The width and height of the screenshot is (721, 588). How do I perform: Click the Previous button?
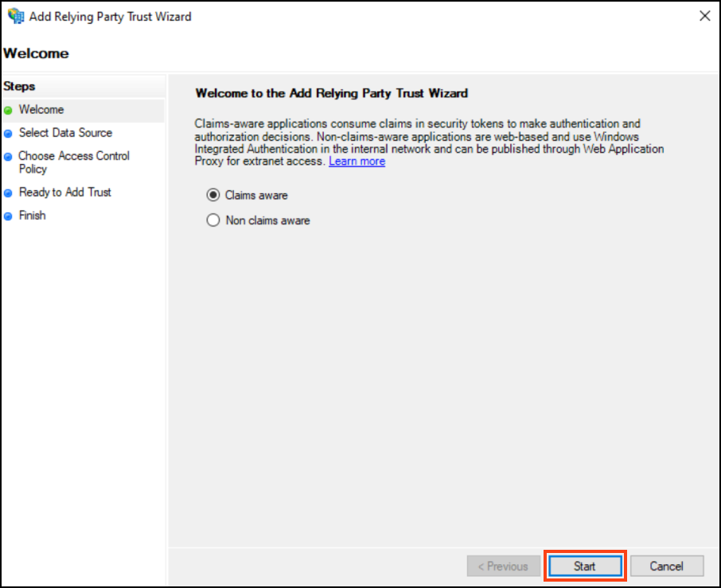(503, 566)
